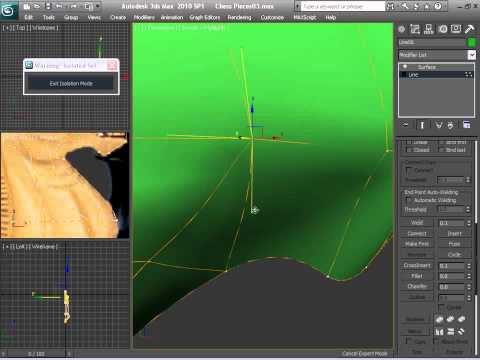Toggle the Automatic Welding checkbox
The image size is (480, 360).
coord(408,200)
